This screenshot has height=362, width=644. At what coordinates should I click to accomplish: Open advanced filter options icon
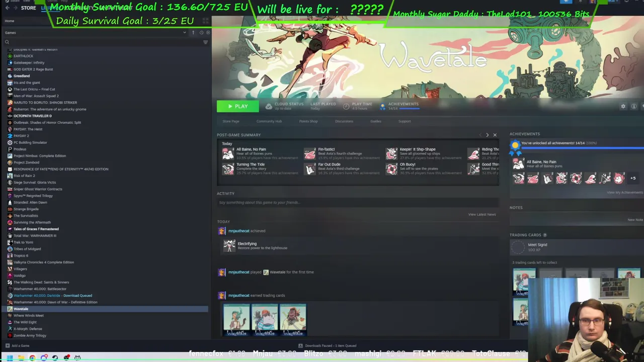205,42
